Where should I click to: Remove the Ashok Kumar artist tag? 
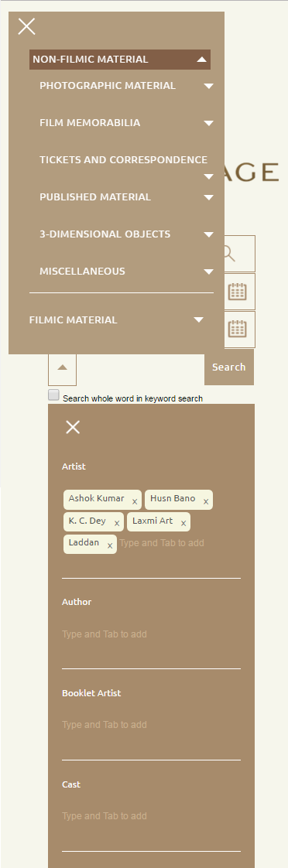click(x=135, y=501)
